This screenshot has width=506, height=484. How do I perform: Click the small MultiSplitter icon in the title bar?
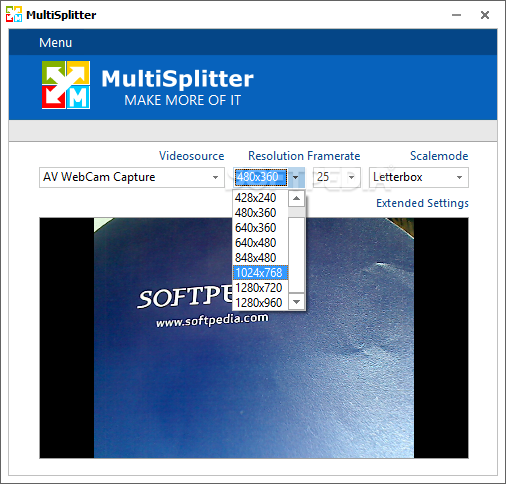tap(14, 15)
